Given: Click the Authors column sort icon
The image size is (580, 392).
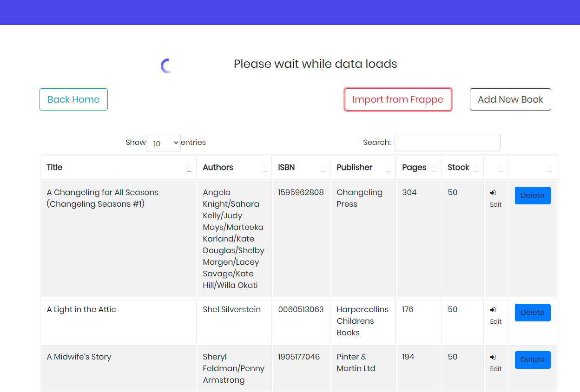Looking at the screenshot, I should (x=264, y=170).
